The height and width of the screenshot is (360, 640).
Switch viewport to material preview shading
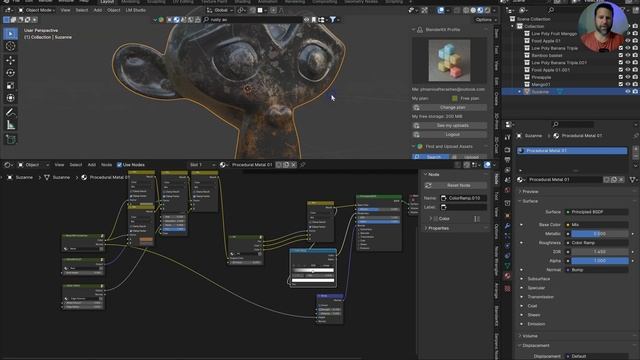pyautogui.click(x=480, y=10)
